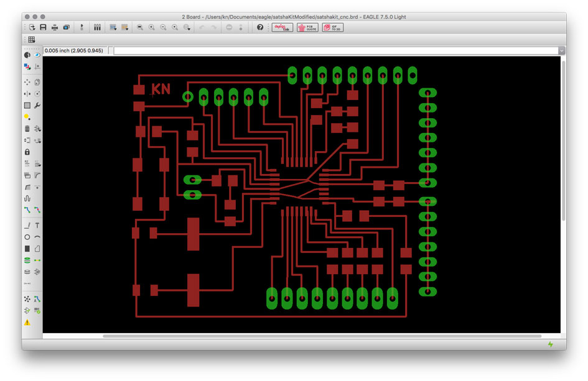Undo the last action
This screenshot has height=381, width=588.
202,27
